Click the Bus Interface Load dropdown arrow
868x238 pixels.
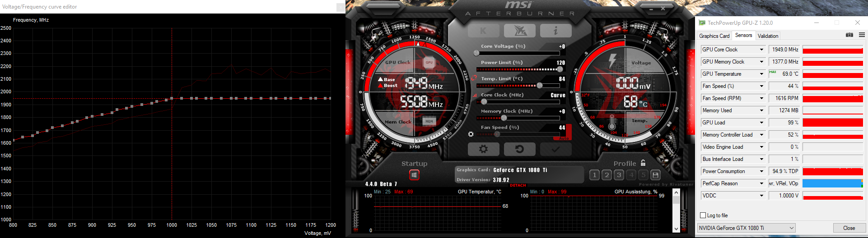[x=761, y=159]
